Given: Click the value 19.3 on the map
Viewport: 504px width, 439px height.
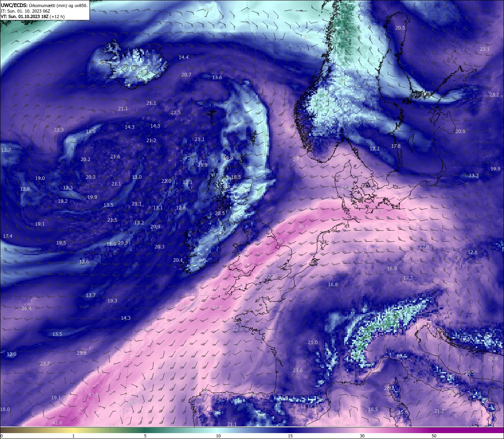Looking at the screenshot, I should click(x=112, y=301).
